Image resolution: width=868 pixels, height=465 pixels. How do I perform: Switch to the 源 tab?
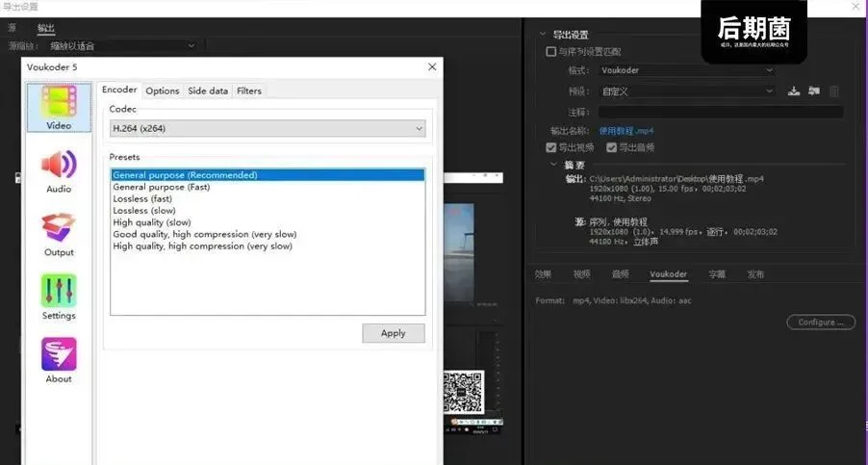[x=13, y=28]
